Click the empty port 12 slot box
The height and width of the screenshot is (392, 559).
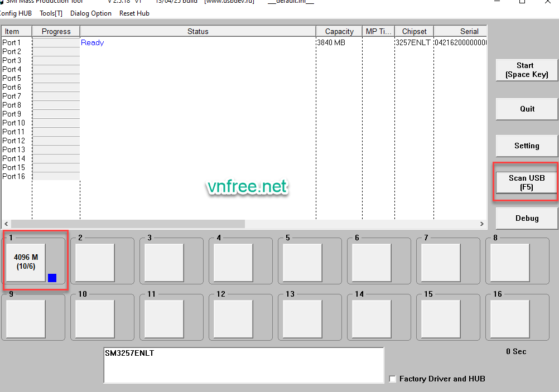pos(233,318)
